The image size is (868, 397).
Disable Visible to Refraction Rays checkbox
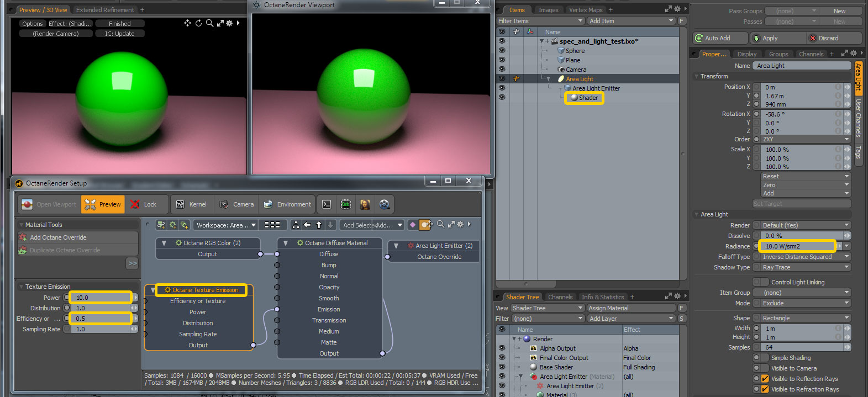[765, 389]
